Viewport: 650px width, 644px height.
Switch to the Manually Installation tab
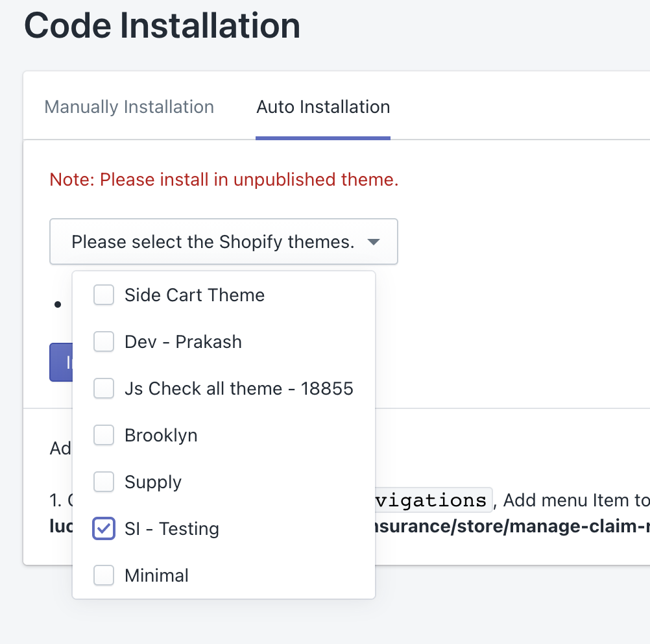click(x=129, y=107)
